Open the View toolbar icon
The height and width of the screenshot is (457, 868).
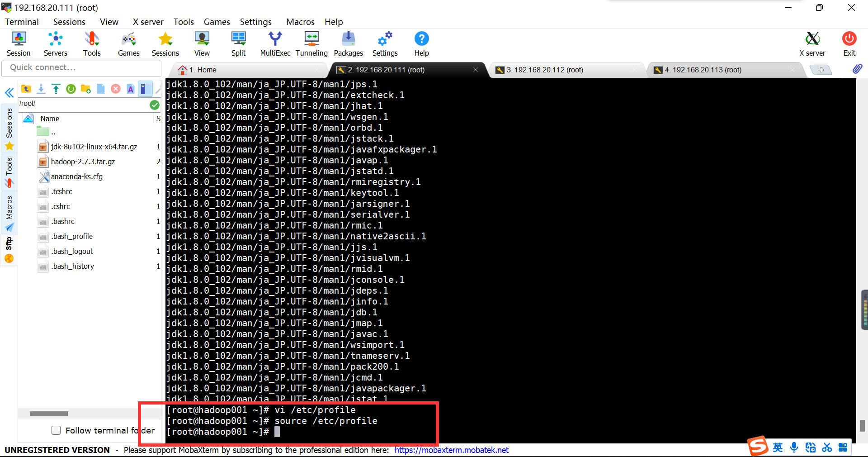[202, 44]
